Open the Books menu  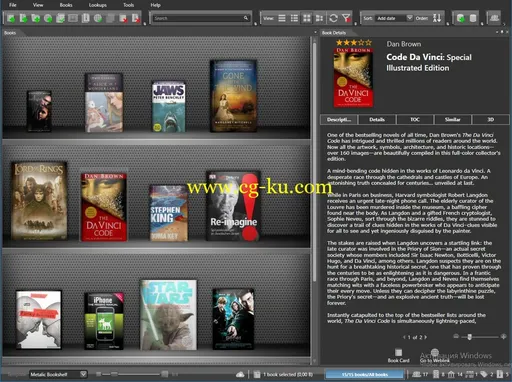coord(66,5)
